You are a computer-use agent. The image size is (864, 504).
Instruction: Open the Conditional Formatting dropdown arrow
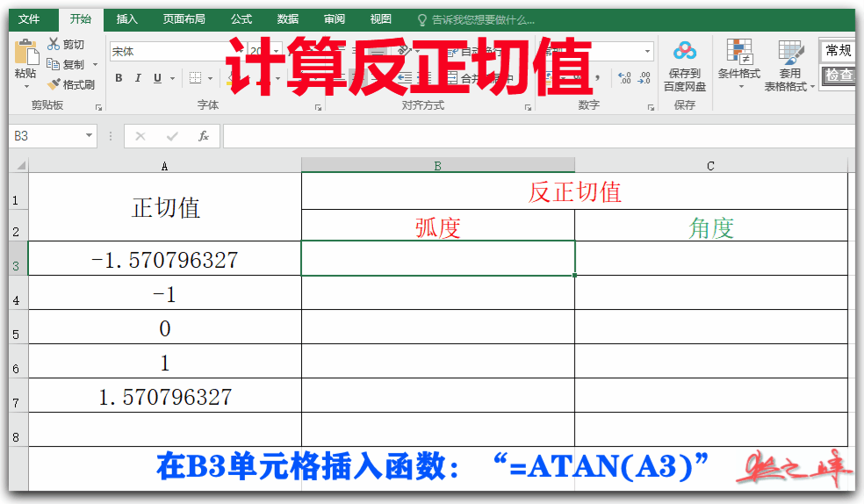coord(741,86)
